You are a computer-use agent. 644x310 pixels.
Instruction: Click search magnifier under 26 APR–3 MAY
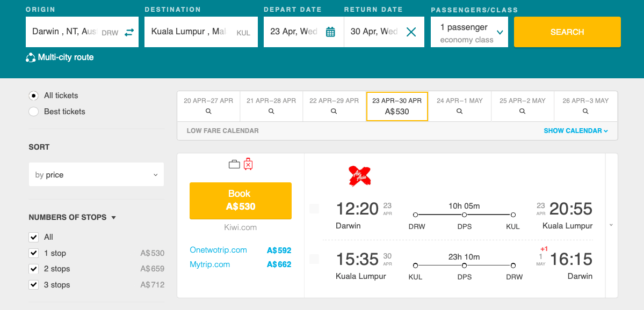(x=585, y=111)
